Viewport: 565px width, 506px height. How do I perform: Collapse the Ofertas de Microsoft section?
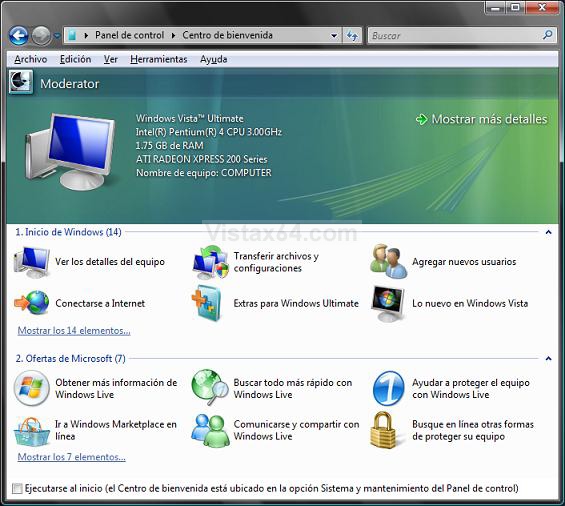548,359
